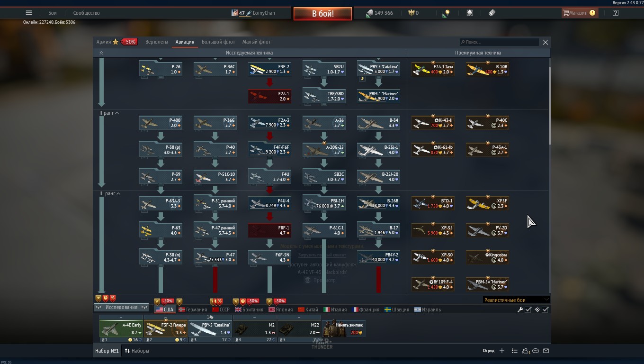The height and width of the screenshot is (364, 644).
Task: Toggle the checkbox beside the striped lines icon
Action: [x=545, y=309]
